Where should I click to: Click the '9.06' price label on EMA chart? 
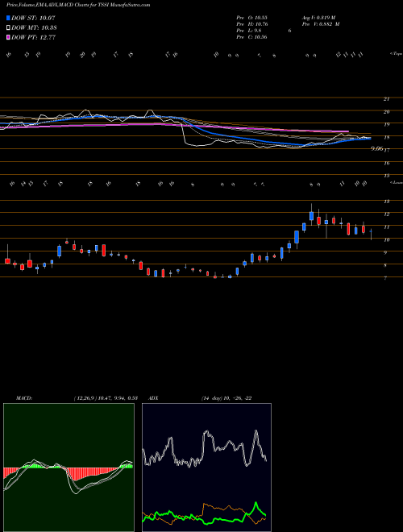pyautogui.click(x=377, y=148)
